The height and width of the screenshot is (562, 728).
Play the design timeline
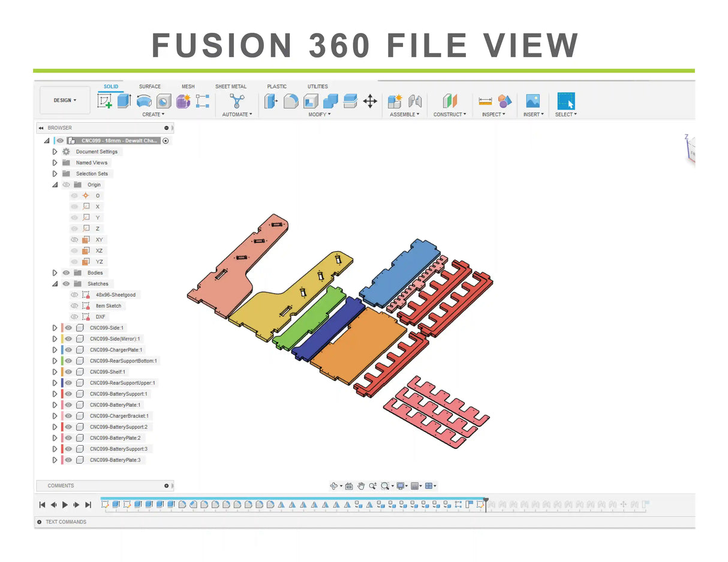pos(65,505)
